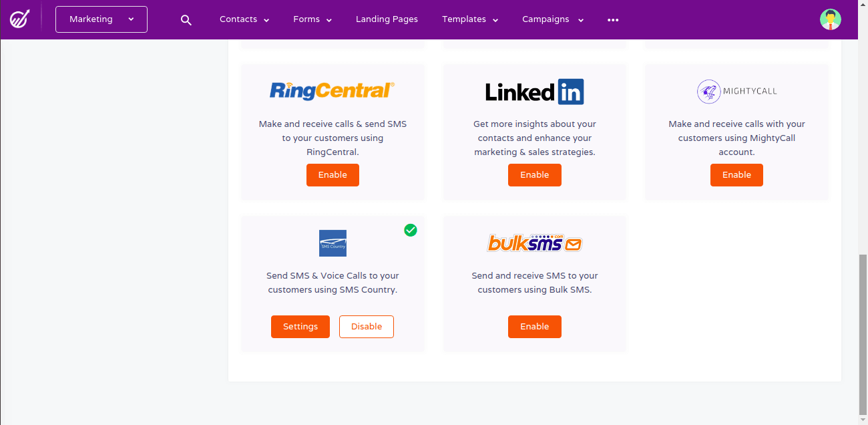Click the RingCentral integration logo

333,91
